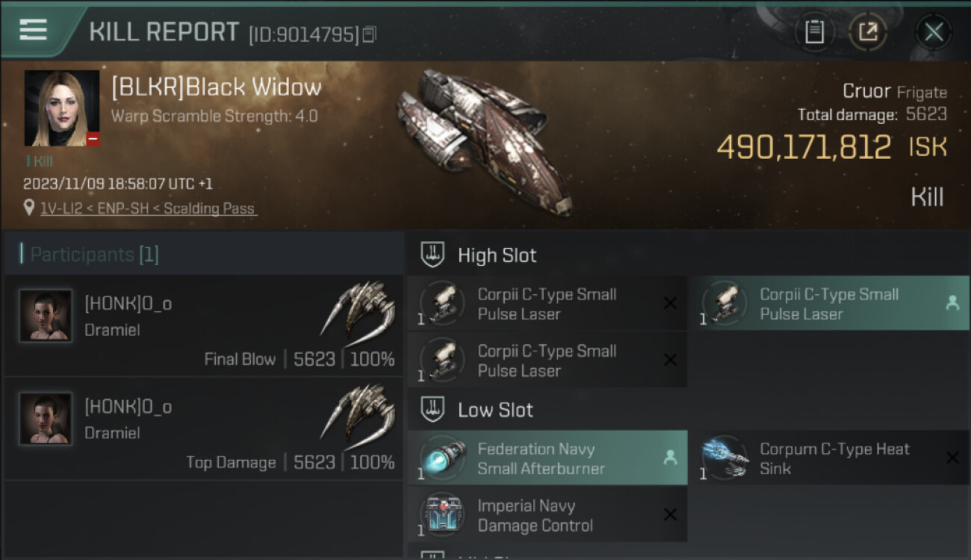Viewport: 971px width, 560px height.
Task: Open Top Damage participant portrait
Action: (46, 419)
